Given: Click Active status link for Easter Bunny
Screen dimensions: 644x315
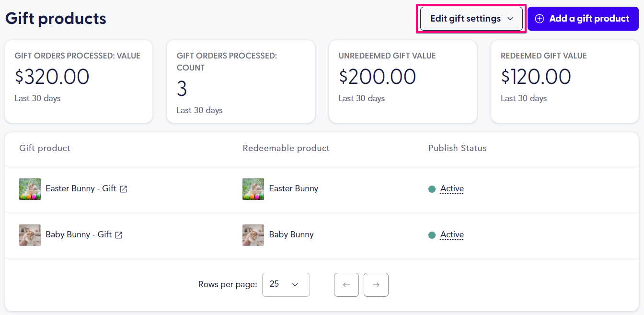Looking at the screenshot, I should point(452,188).
